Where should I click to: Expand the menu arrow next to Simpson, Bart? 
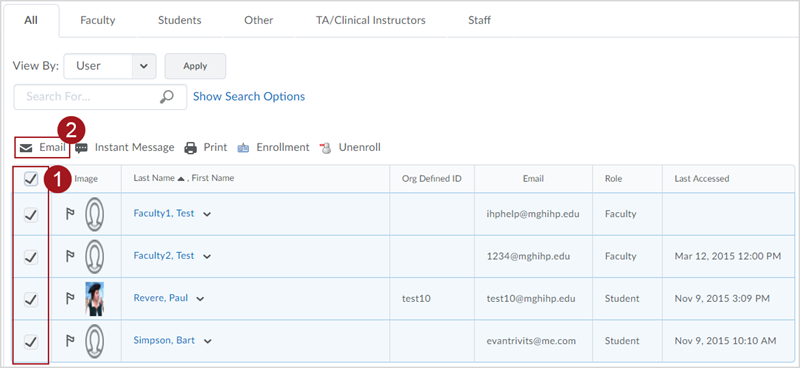coord(207,341)
